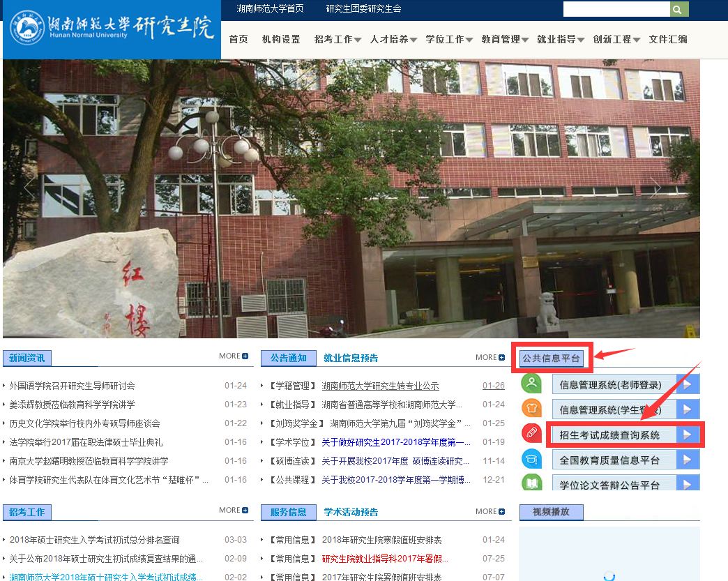Image resolution: width=728 pixels, height=581 pixels.
Task: Show the previous carousel slide
Action: point(29,187)
